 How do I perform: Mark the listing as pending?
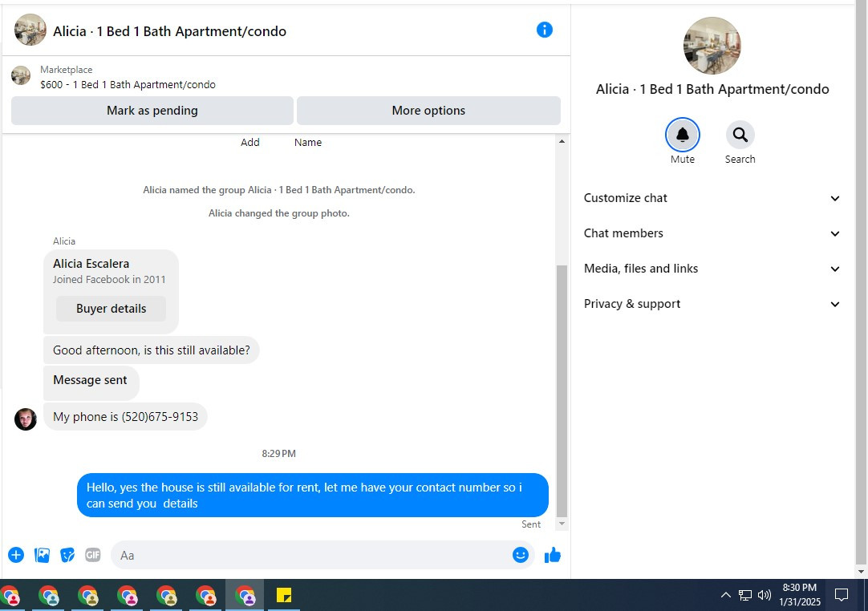[152, 110]
